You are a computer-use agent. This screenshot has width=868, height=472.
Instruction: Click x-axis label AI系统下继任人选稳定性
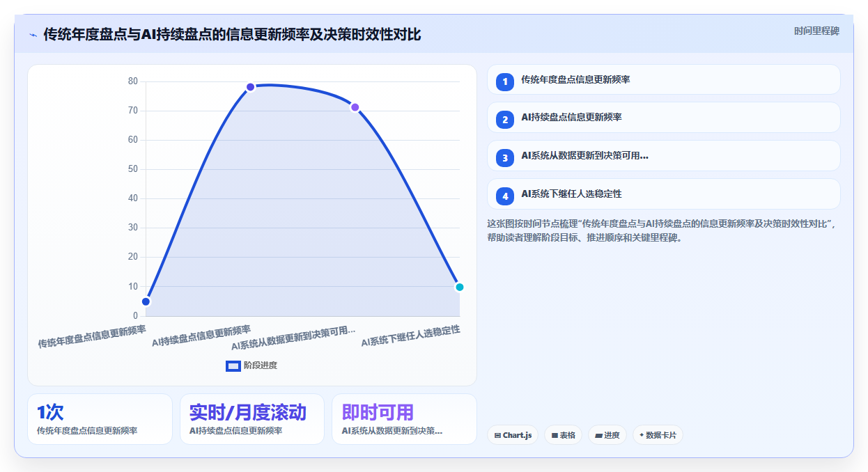click(411, 336)
